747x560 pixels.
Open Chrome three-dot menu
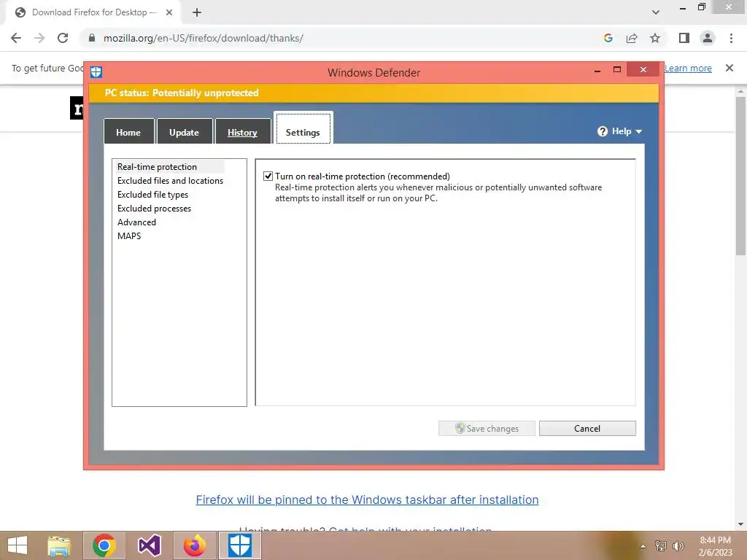[731, 38]
